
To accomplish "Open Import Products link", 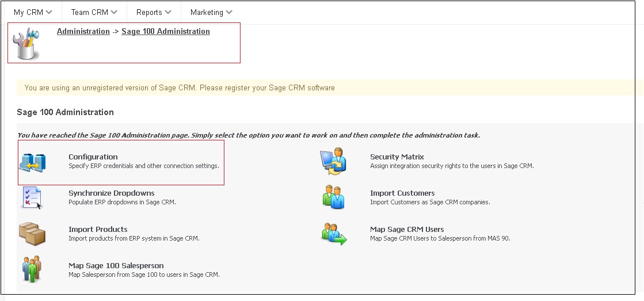I will [98, 229].
